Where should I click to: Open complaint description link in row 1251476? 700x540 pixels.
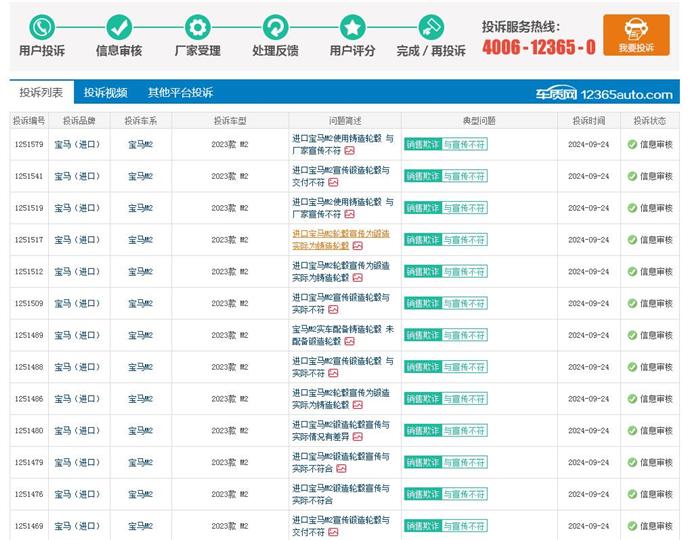(x=341, y=494)
